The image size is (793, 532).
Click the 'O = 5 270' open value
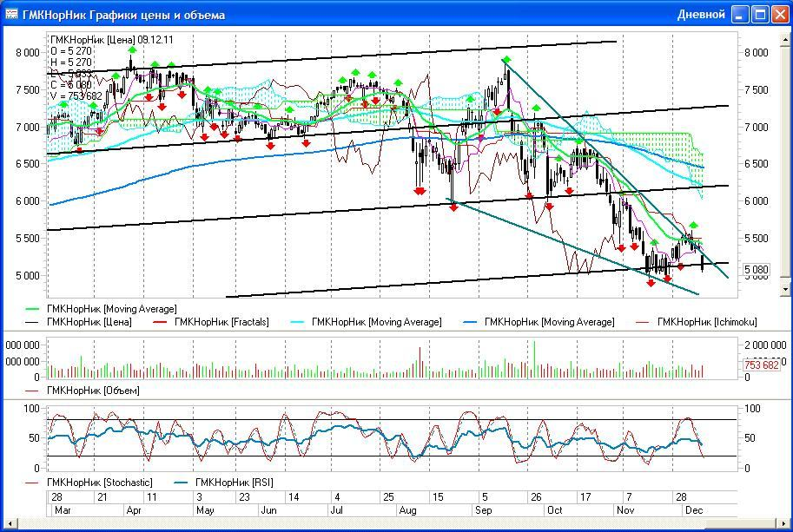click(71, 51)
